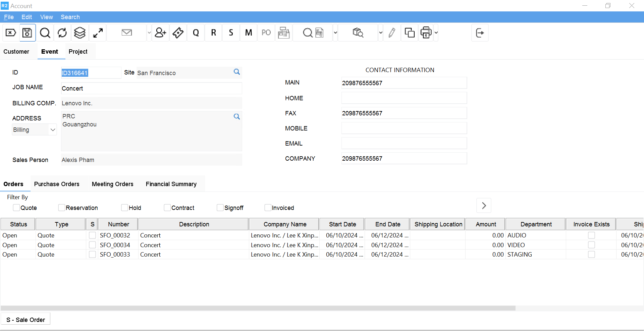Click the stacked layers toolbar icon
Viewport: 644px width, 331px height.
point(80,33)
